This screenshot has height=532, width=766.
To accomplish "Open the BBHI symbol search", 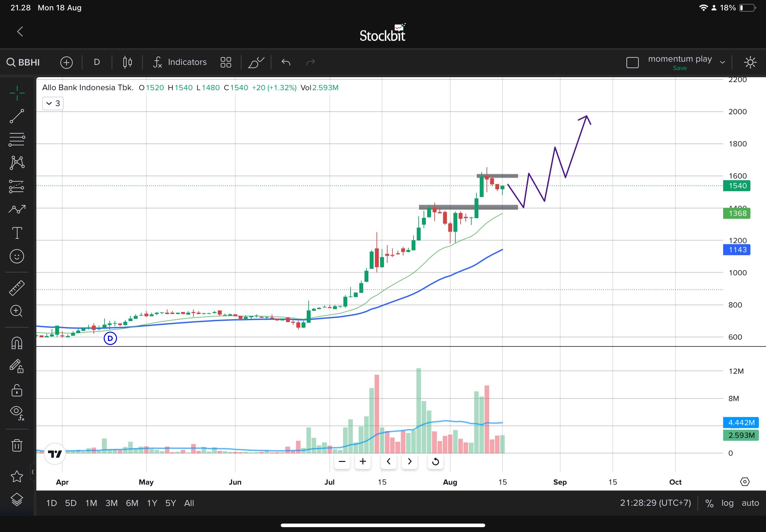I will pos(23,62).
